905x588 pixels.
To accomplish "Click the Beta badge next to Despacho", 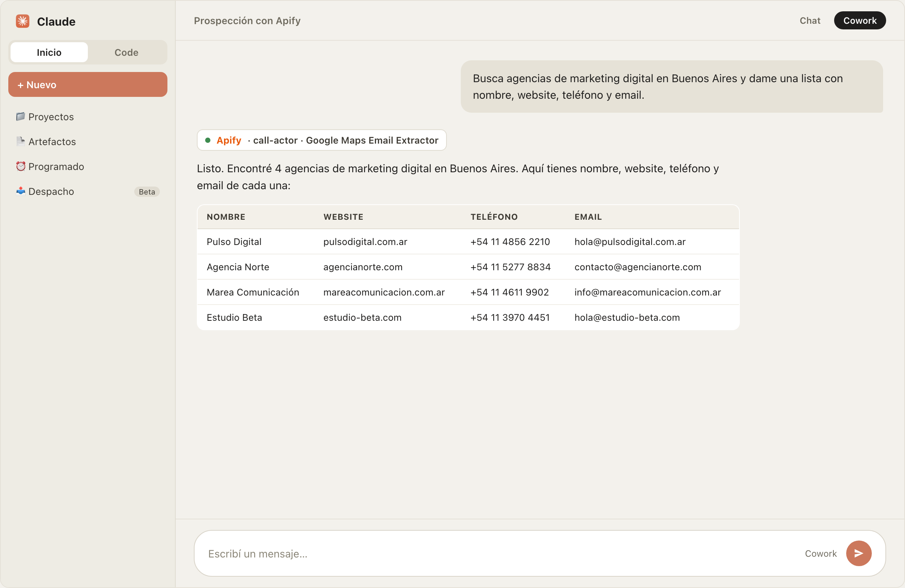I will point(147,191).
